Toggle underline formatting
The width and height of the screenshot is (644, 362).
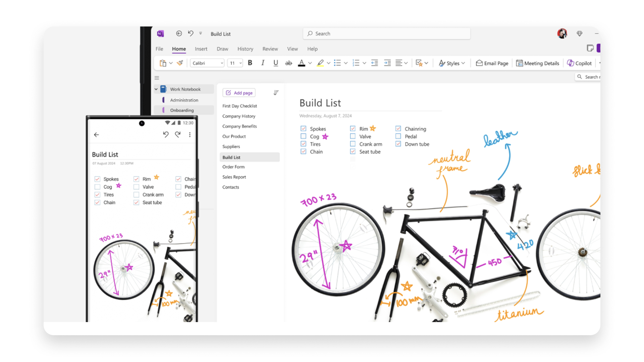(x=276, y=63)
